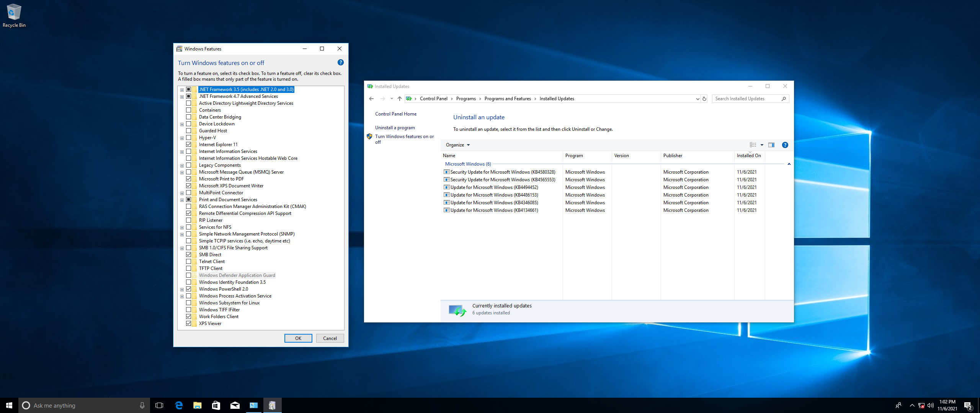The height and width of the screenshot is (413, 980).
Task: Launch Microsoft Edge from the taskbar
Action: click(x=178, y=405)
